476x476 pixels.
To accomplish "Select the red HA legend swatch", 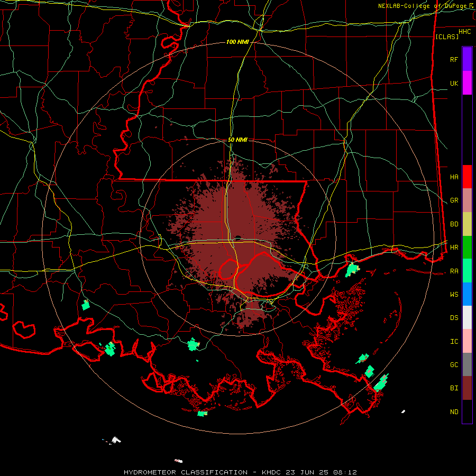I will (x=467, y=177).
